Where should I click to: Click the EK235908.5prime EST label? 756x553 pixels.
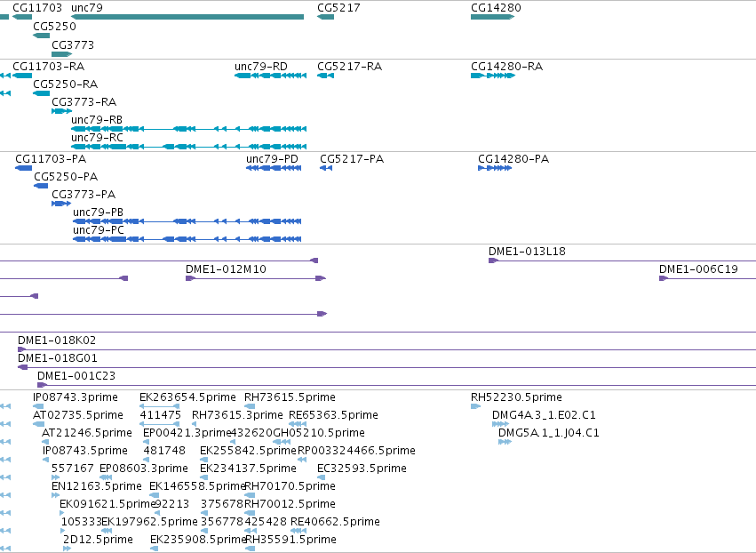click(199, 540)
